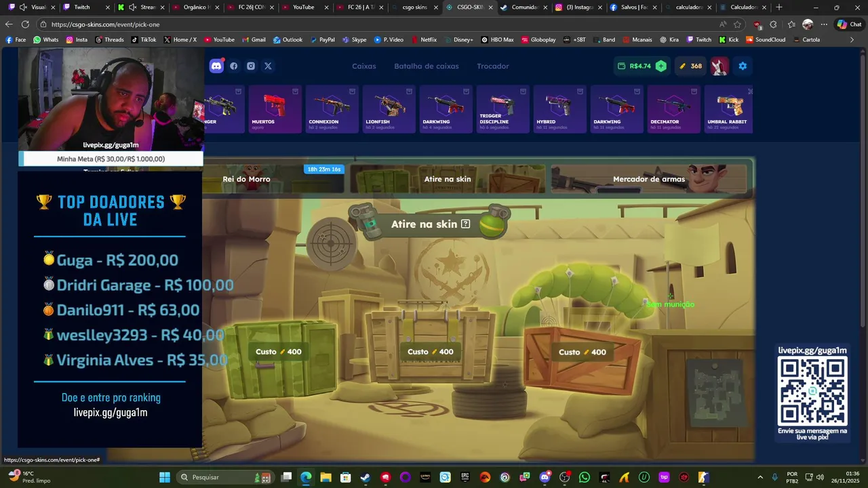Open the TRIGGER DISCIPLINE skin drop card

[x=502, y=109]
